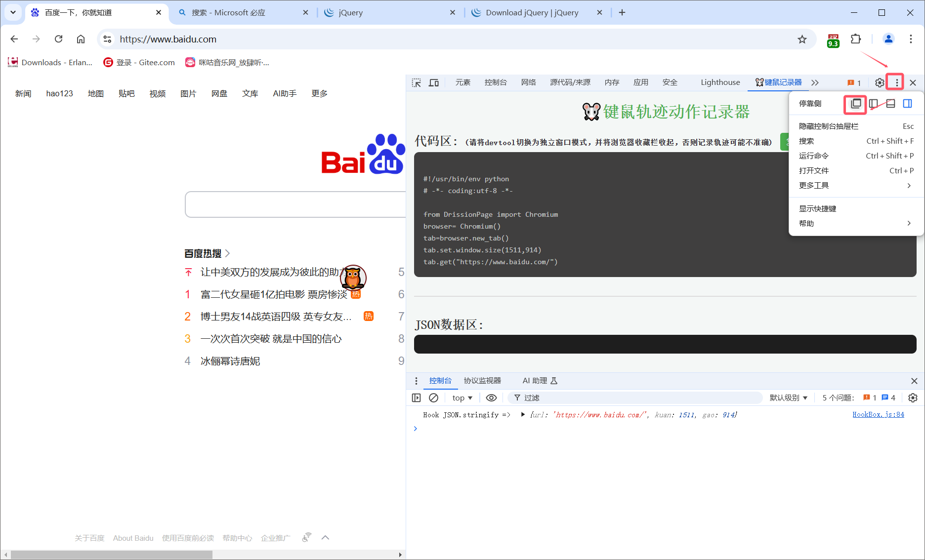Image resolution: width=925 pixels, height=560 pixels.
Task: Dock DevTools to separate window
Action: pos(856,104)
